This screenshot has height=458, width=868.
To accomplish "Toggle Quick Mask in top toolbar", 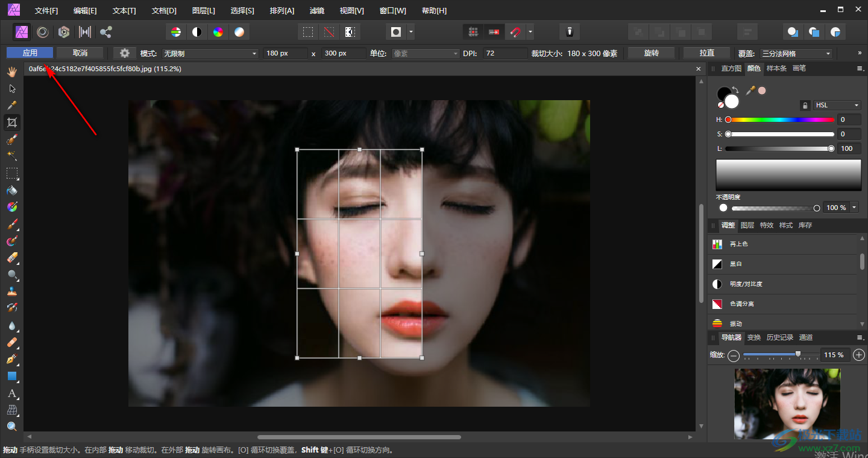I will (396, 32).
